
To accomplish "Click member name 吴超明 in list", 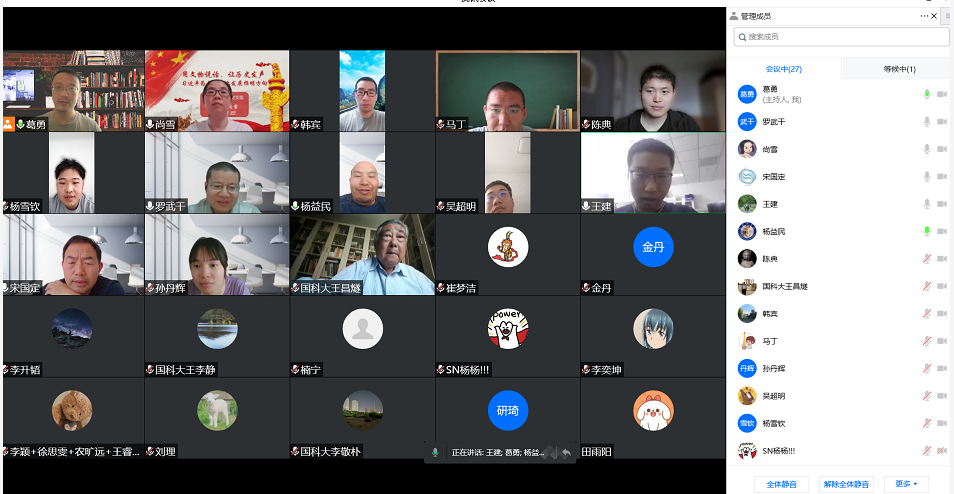I will (774, 396).
